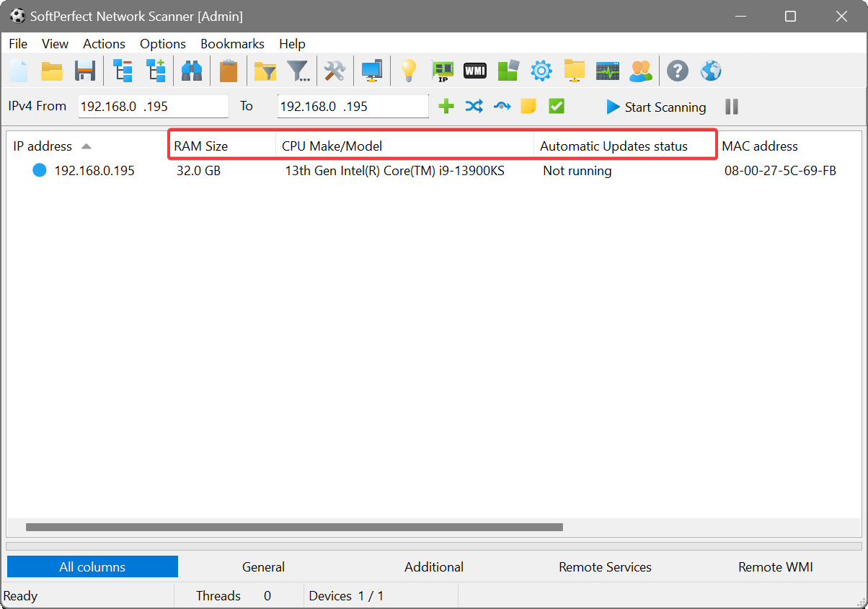Click the green activity monitor graph icon
Viewport: 868px width, 609px height.
pyautogui.click(x=608, y=71)
